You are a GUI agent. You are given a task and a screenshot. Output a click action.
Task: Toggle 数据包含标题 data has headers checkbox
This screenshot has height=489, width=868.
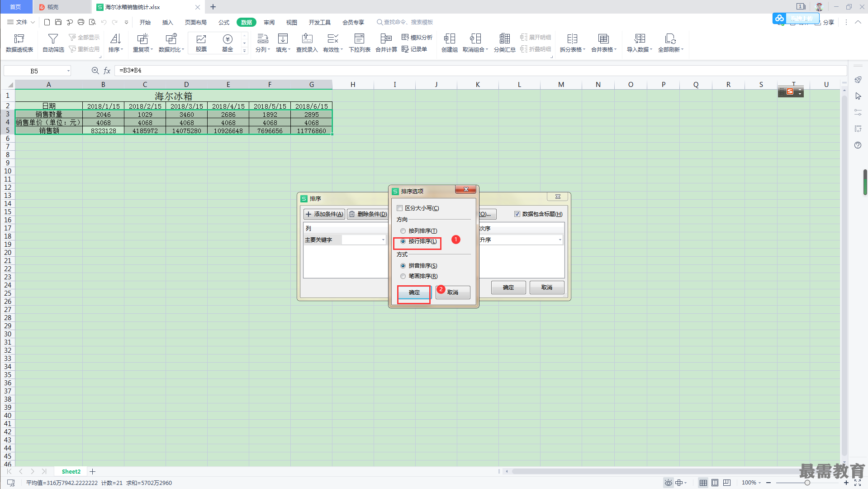click(517, 214)
